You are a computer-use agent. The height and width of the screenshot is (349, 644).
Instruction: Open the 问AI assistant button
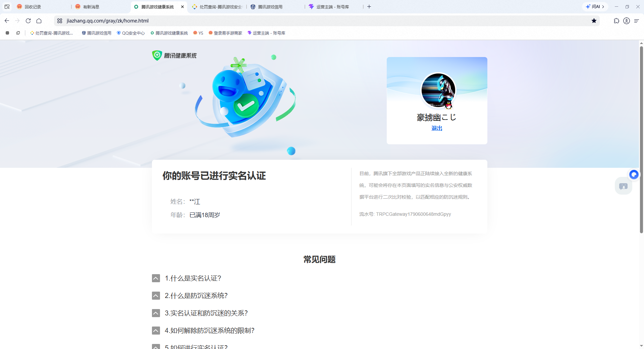coord(595,7)
